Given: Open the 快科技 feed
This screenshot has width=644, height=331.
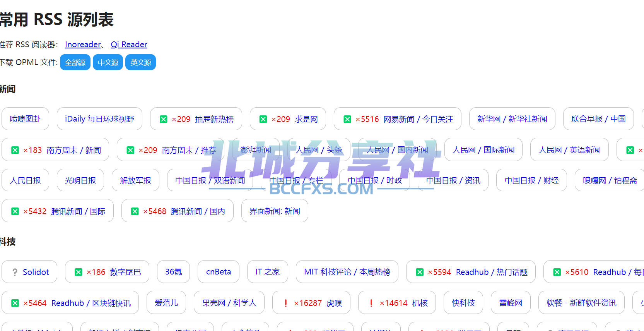Looking at the screenshot, I should [x=463, y=303].
